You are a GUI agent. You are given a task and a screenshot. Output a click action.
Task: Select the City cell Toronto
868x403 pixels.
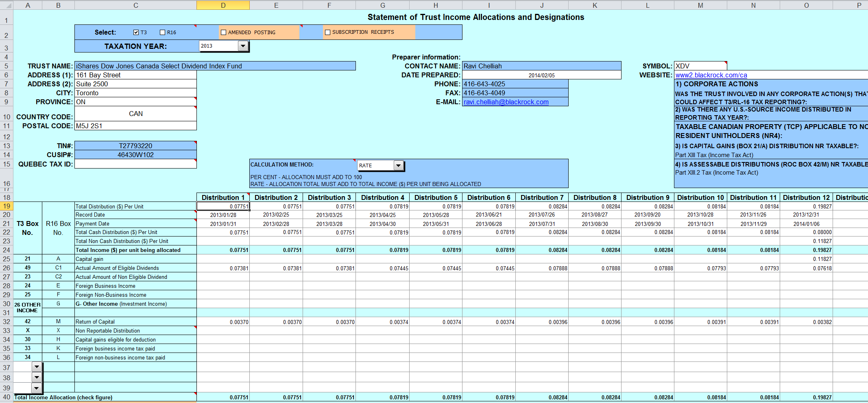(135, 93)
